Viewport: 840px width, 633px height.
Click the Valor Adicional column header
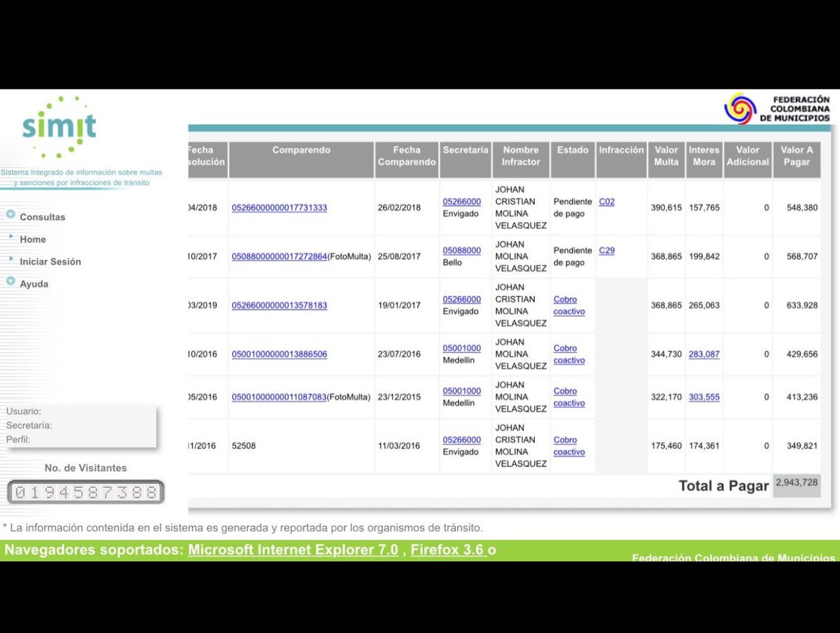tap(748, 160)
